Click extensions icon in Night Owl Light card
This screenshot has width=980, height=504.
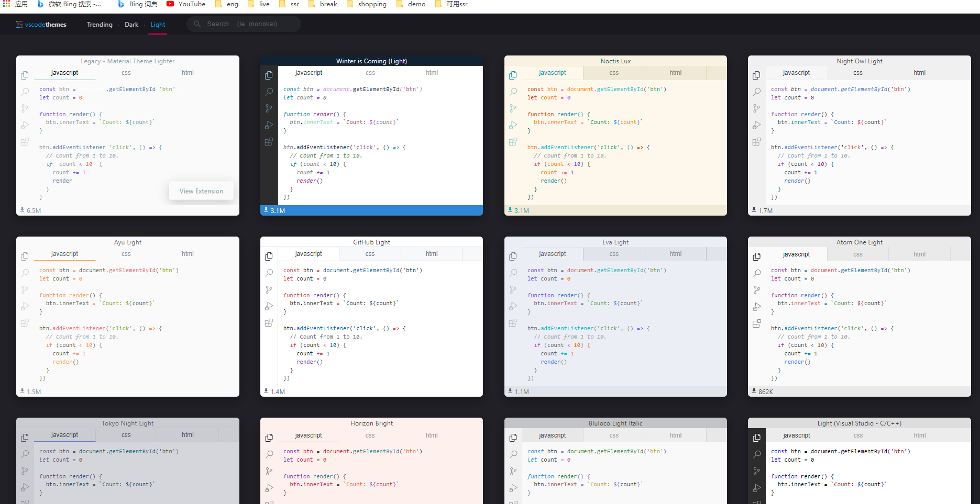click(x=756, y=142)
